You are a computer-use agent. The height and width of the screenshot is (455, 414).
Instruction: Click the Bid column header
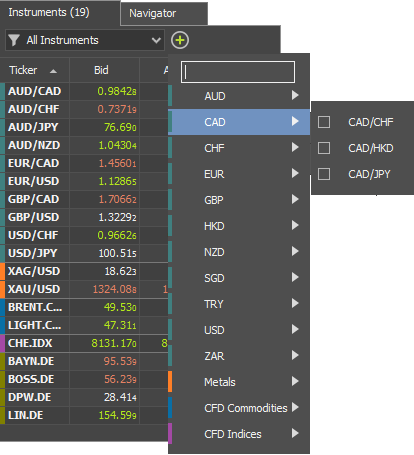[101, 70]
